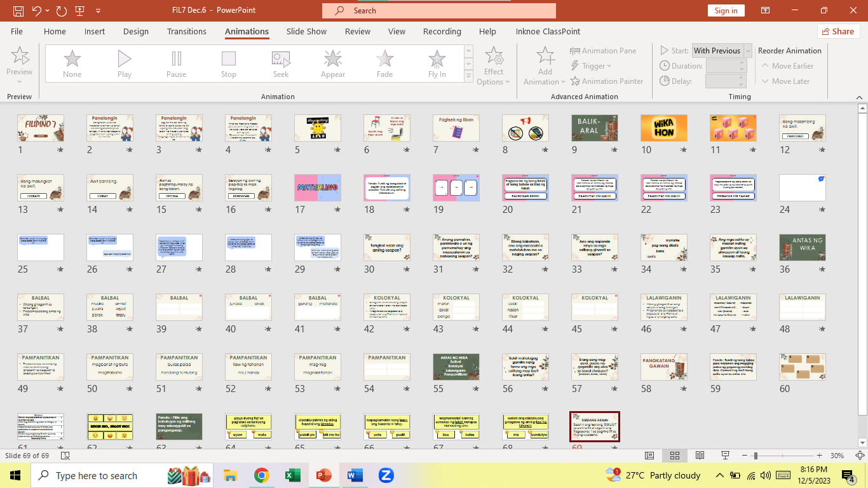Open Reading View from the status bar
The image size is (868, 488).
(x=700, y=456)
